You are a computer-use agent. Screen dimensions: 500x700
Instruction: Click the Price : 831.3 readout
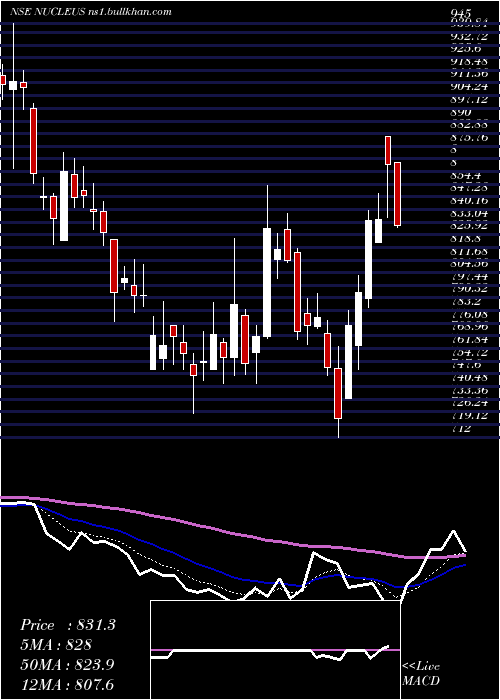pos(68,625)
